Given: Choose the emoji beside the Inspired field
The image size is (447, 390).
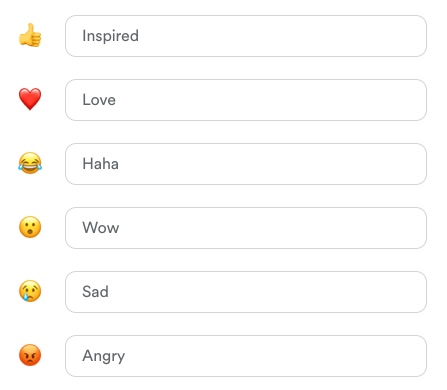Looking at the screenshot, I should point(30,35).
